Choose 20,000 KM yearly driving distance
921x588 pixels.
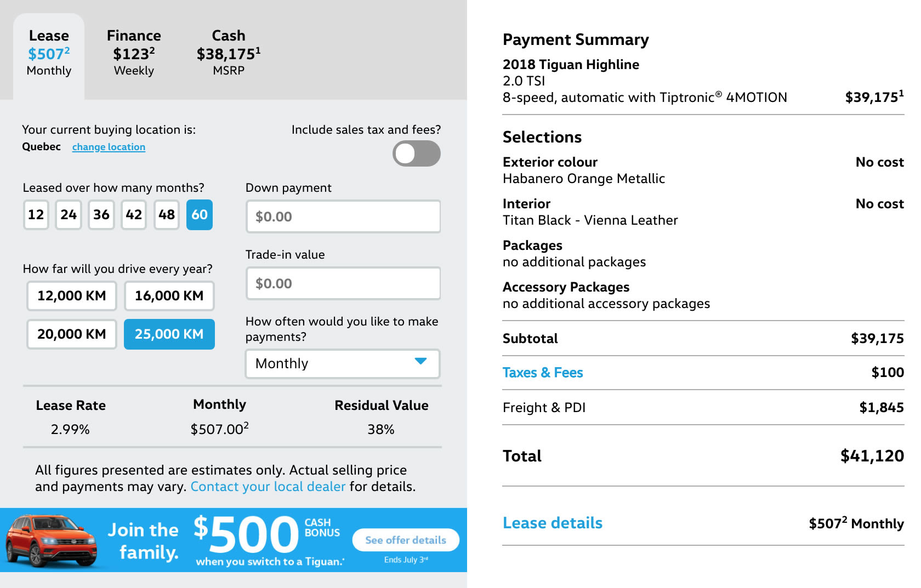coord(72,334)
